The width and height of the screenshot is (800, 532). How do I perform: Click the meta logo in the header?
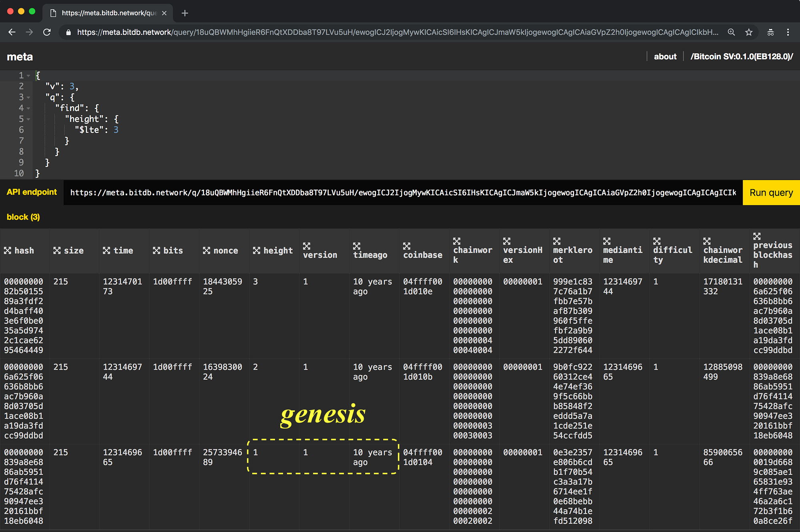click(20, 56)
